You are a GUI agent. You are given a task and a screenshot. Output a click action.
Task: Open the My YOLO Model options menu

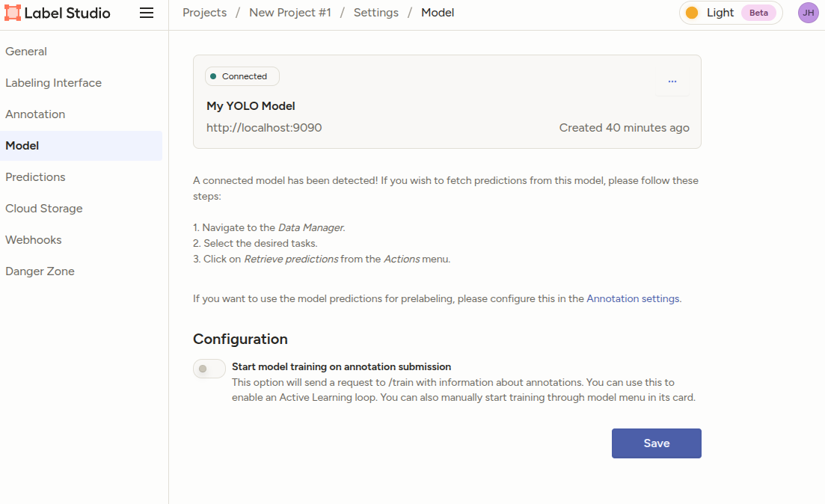coord(672,82)
